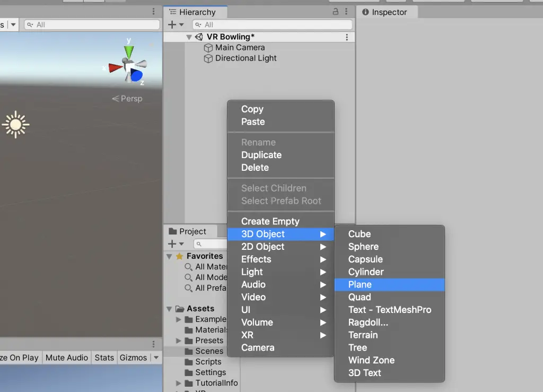Screen dimensions: 543x392
Task: Click the Hierarchy panel lock icon
Action: tap(335, 12)
